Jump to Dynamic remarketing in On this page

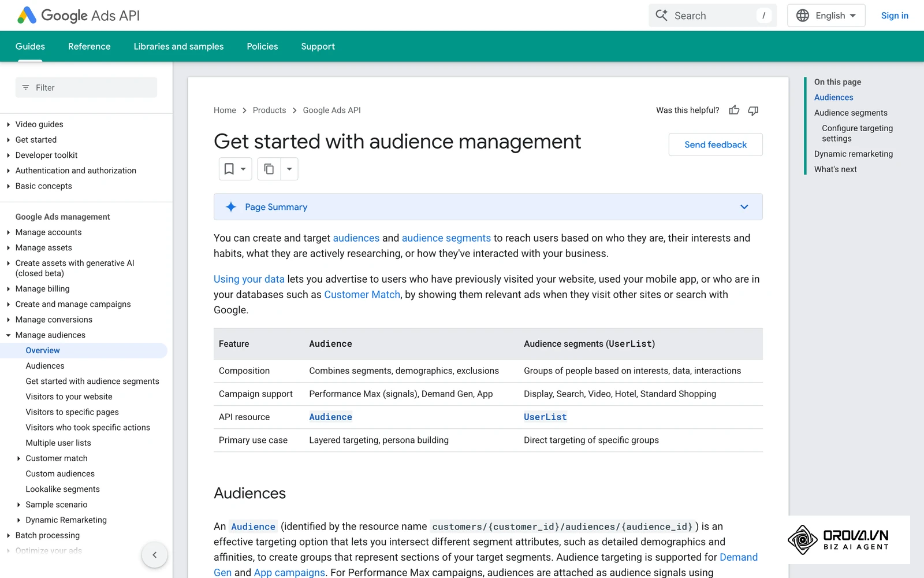point(854,154)
